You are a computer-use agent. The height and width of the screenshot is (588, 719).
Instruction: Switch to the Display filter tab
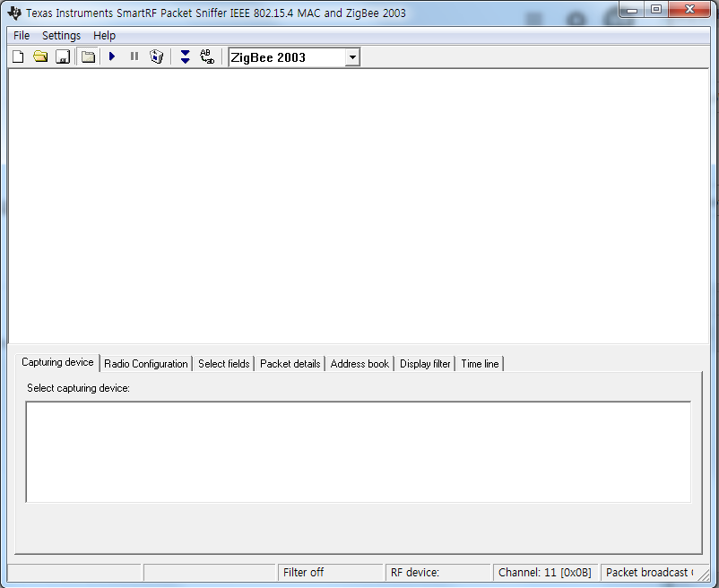pos(425,364)
